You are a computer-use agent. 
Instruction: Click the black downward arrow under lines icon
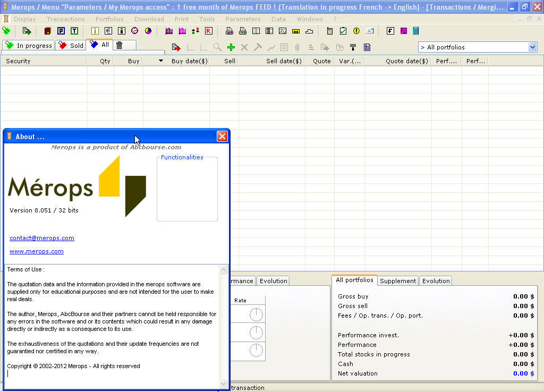[353, 47]
